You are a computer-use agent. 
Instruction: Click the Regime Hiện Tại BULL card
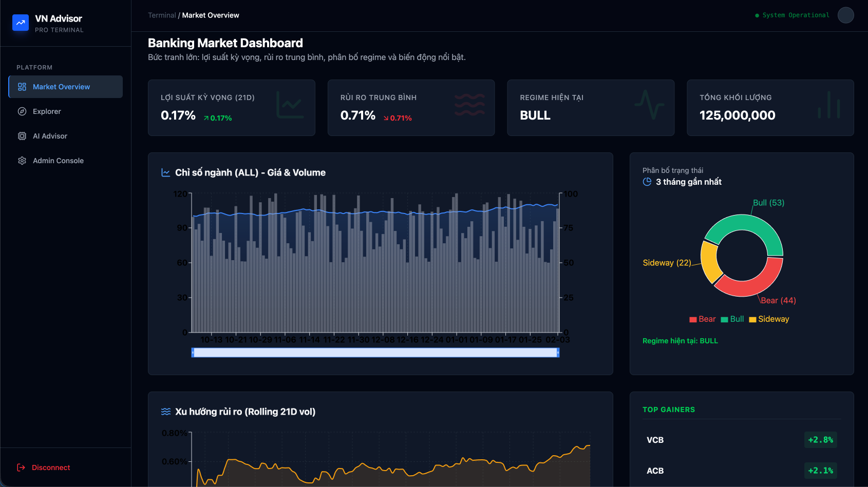(591, 108)
